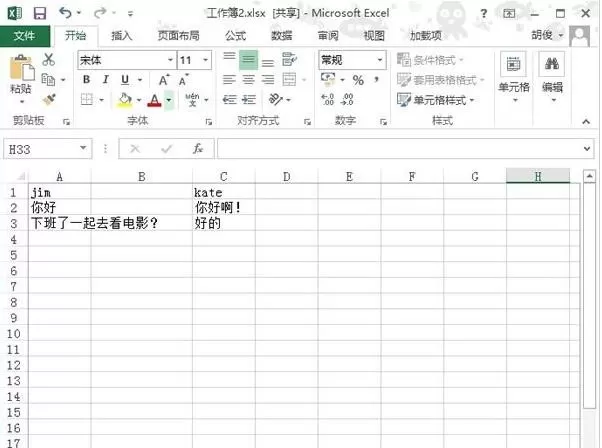Toggle underline formatting
The image size is (602, 448).
[125, 80]
